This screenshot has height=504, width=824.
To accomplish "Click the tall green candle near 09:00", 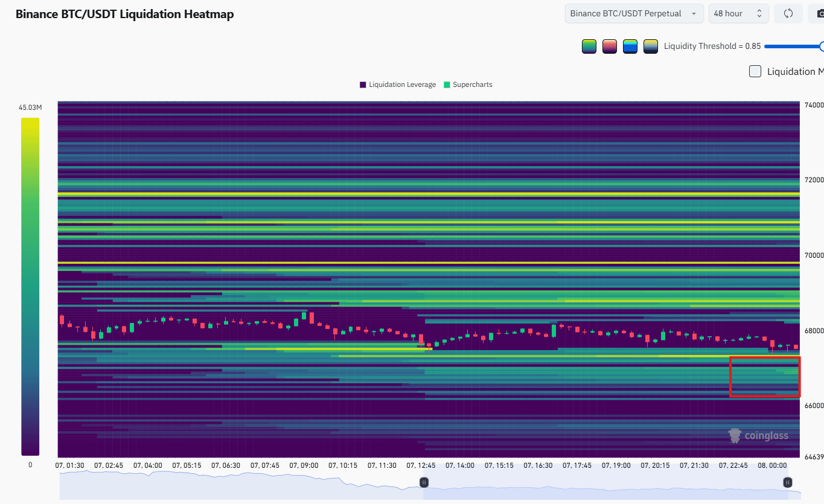I will point(304,316).
